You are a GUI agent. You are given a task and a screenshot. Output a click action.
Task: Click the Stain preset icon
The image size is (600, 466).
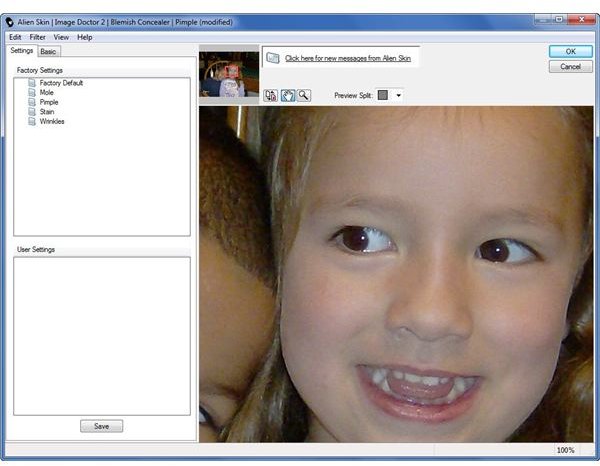(32, 112)
